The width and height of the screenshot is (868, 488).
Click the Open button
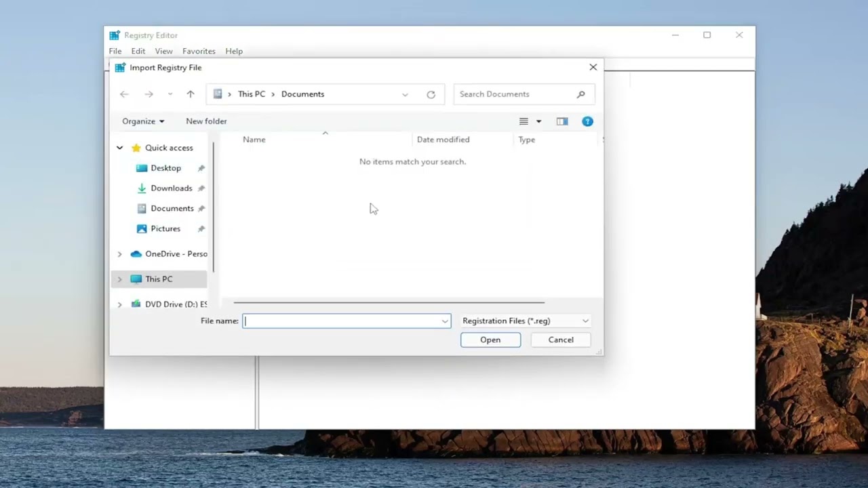coord(490,340)
